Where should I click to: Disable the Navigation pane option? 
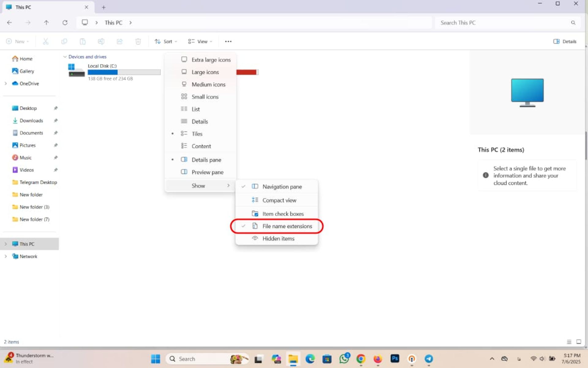pyautogui.click(x=282, y=186)
